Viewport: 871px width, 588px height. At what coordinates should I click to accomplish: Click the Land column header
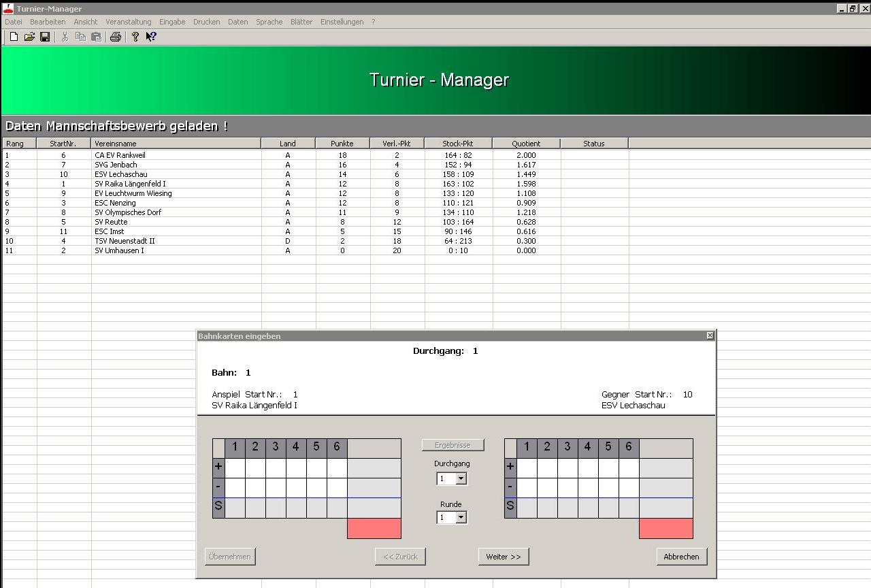[x=289, y=144]
